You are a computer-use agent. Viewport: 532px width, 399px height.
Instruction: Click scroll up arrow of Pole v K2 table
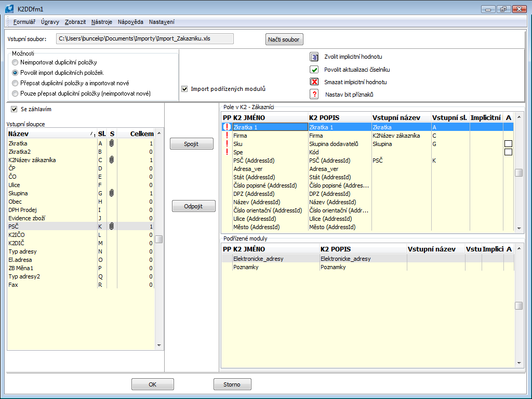tap(519, 117)
